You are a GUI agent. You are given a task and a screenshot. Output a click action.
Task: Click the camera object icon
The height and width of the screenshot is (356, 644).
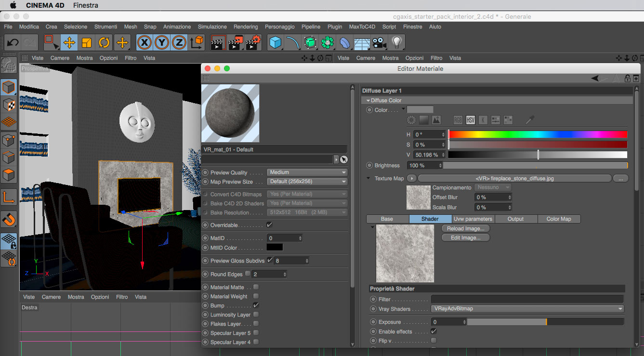point(379,43)
